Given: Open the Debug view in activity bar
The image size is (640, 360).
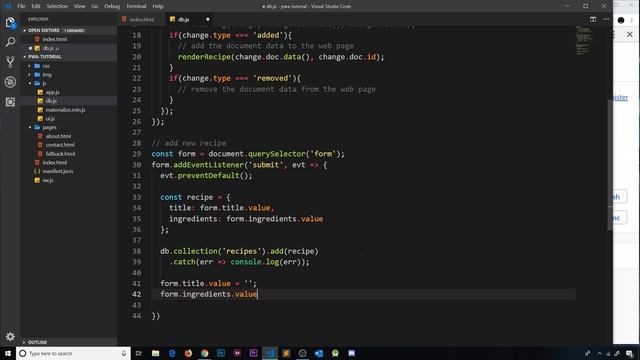Looking at the screenshot, I should [10, 82].
